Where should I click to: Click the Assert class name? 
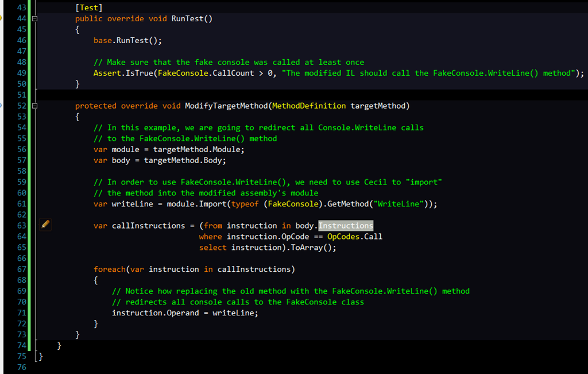(107, 73)
